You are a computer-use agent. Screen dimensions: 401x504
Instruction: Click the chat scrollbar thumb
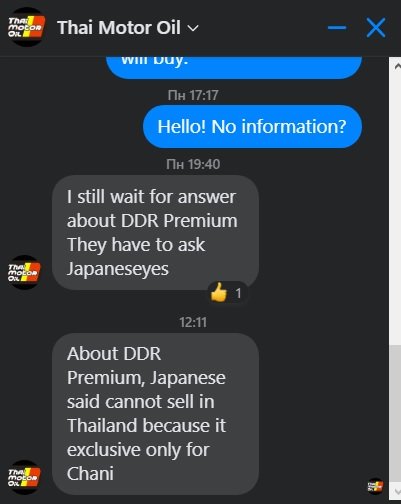coord(395,413)
